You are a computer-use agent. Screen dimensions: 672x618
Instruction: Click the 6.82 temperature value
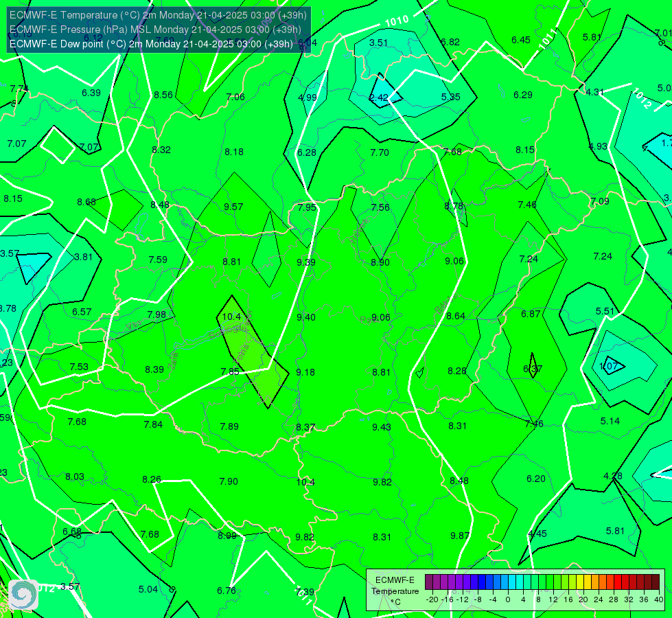pos(450,42)
